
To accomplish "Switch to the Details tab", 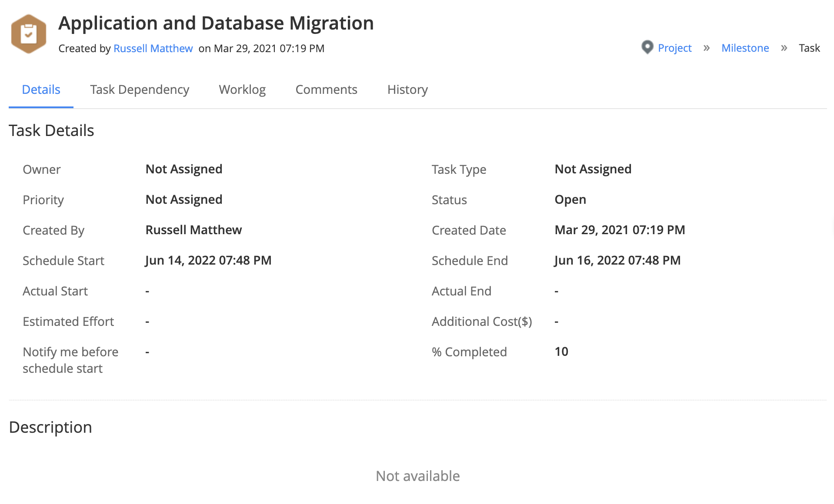I will coord(41,90).
